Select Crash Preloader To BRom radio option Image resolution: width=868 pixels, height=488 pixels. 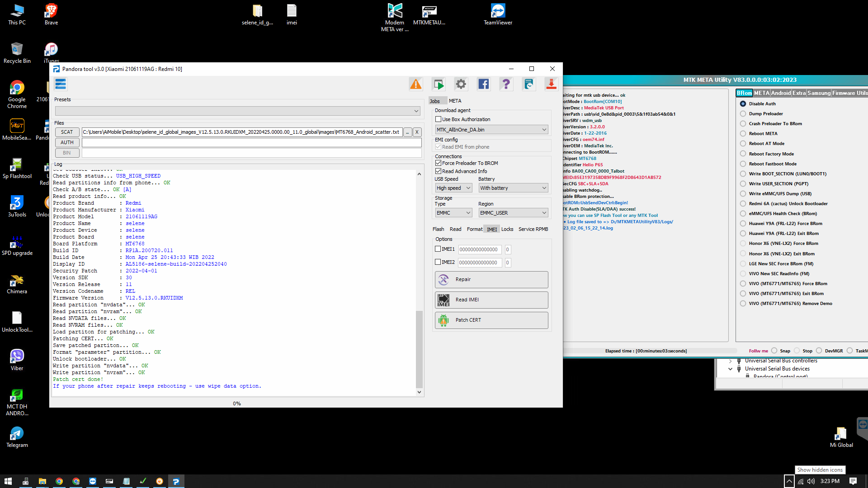(743, 124)
